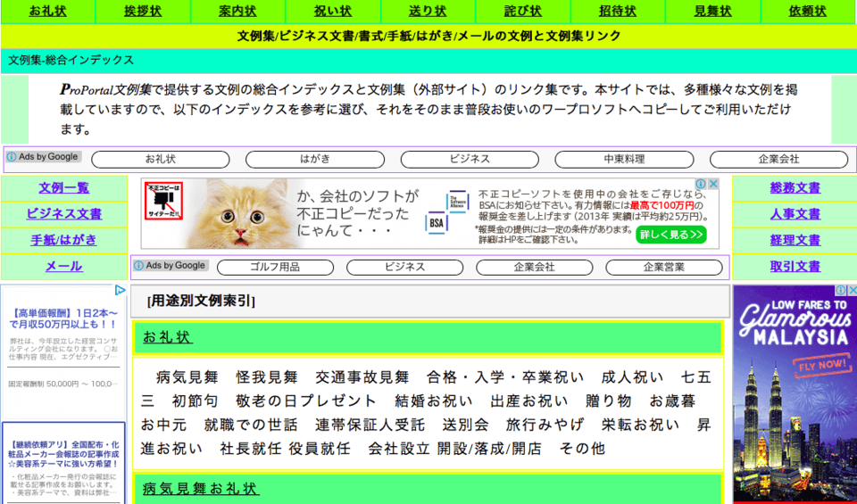Click the 病気見舞お礼状 section heading link
The height and width of the screenshot is (504, 857).
201,489
